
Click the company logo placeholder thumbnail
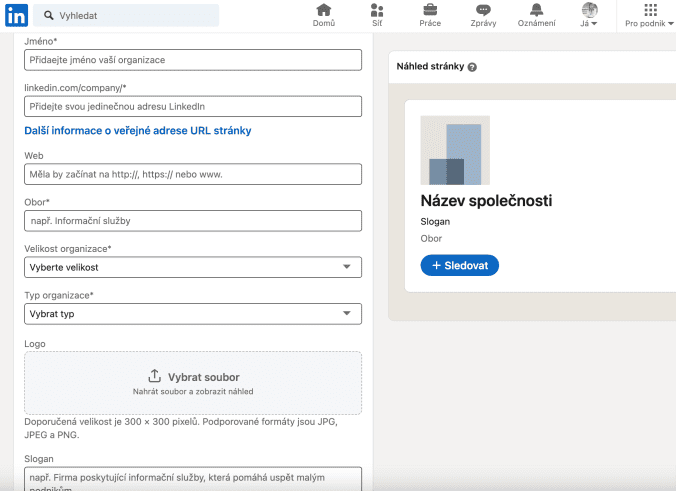click(455, 150)
